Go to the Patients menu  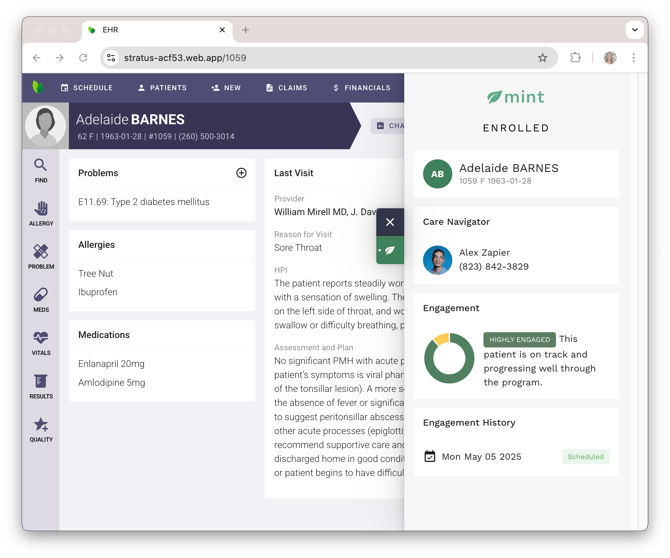[x=162, y=88]
